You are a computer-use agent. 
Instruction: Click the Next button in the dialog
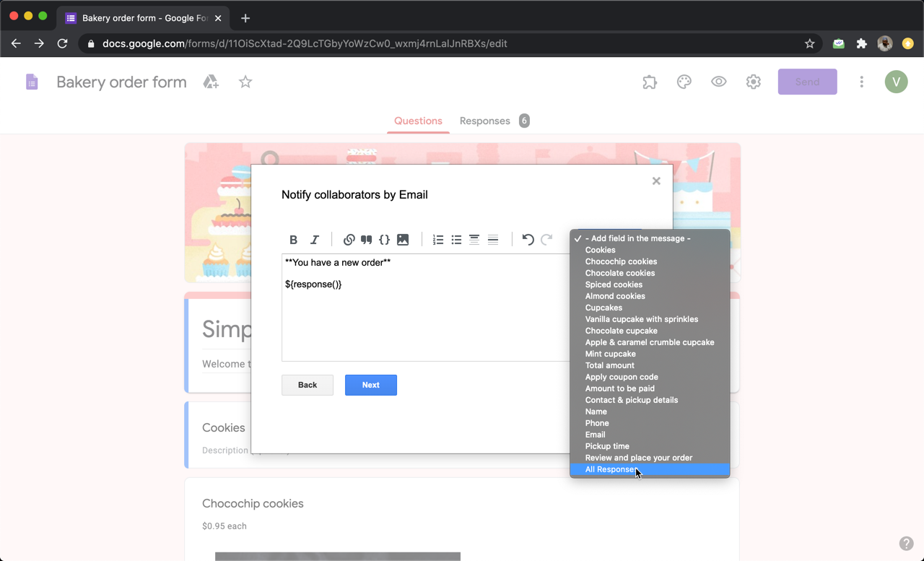point(370,385)
